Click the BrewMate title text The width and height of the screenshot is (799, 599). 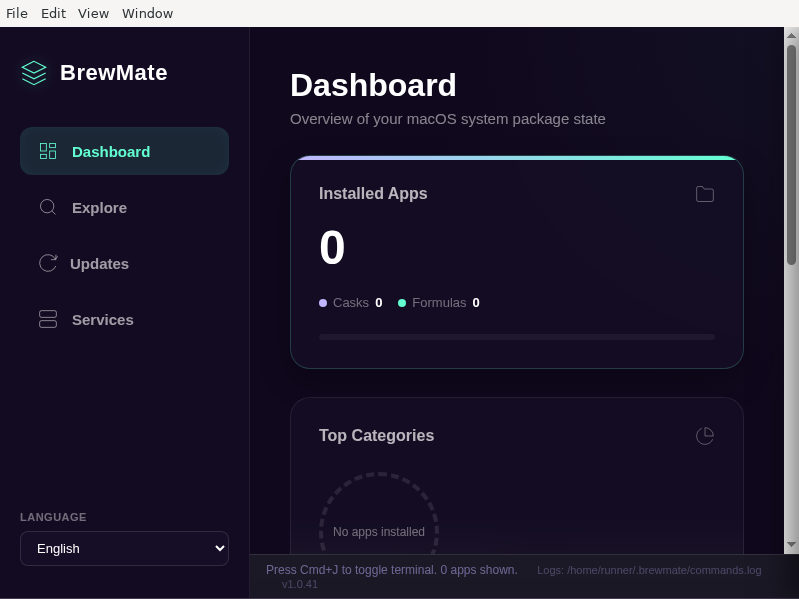(x=114, y=73)
